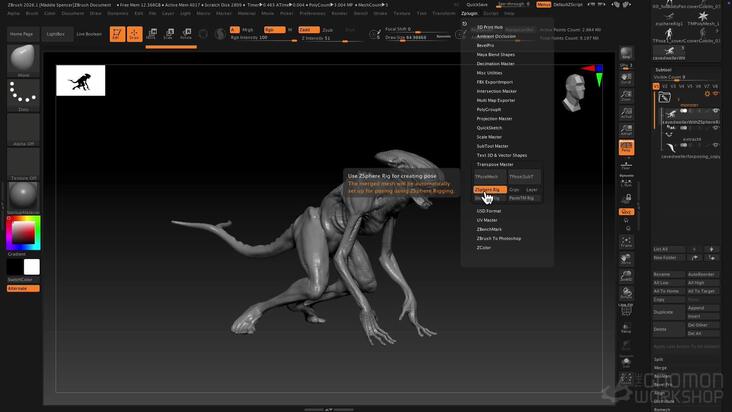Expand the UV Master plugin section

(487, 220)
